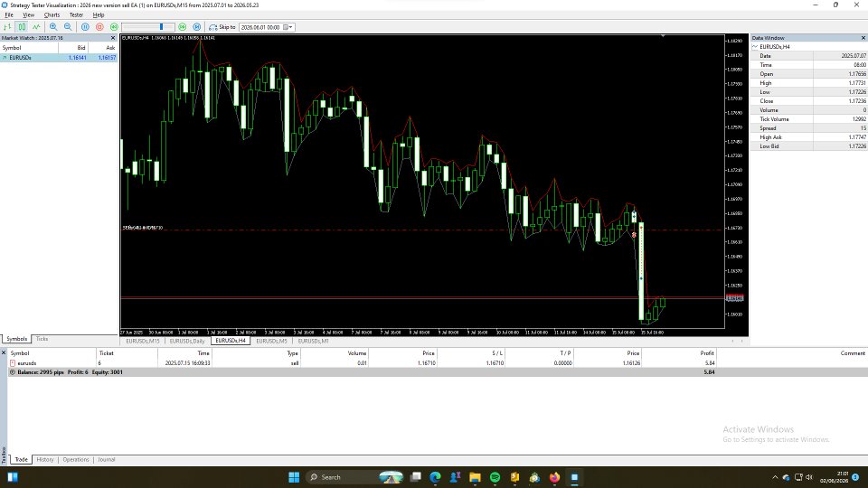Open Spotify from taskbar
Image resolution: width=868 pixels, height=488 pixels.
click(495, 477)
